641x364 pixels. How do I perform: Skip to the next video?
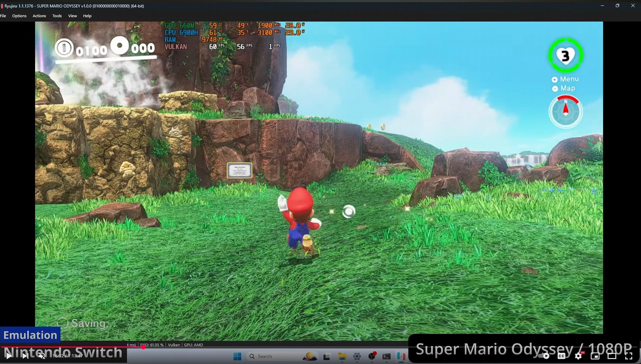(25, 356)
